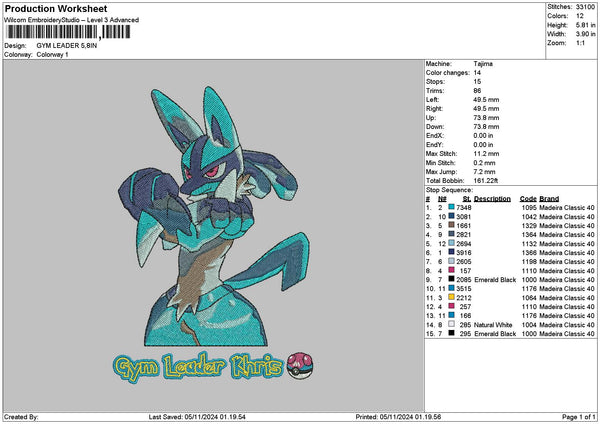Click the light blue swatch for stop 5 (2694)

(x=452, y=243)
